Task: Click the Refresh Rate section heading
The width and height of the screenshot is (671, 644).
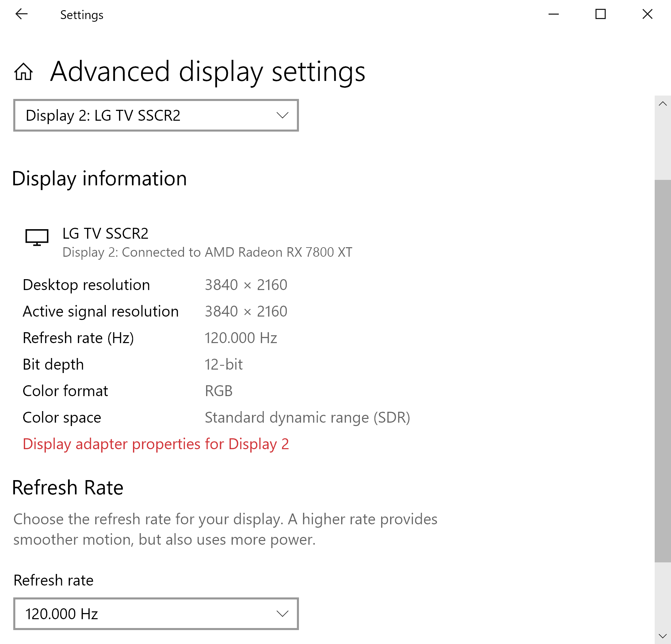Action: pyautogui.click(x=68, y=488)
